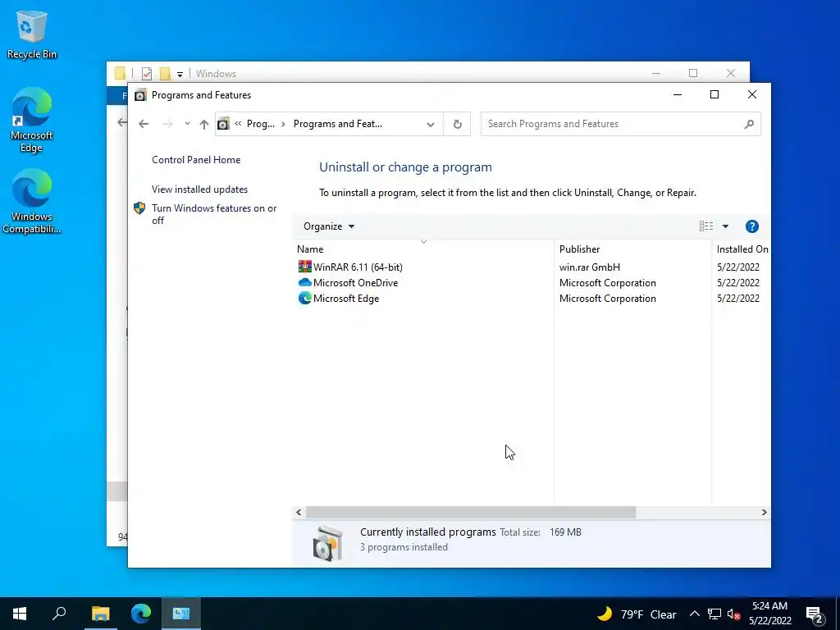The height and width of the screenshot is (630, 840).
Task: Open the Windows Start menu
Action: click(20, 614)
